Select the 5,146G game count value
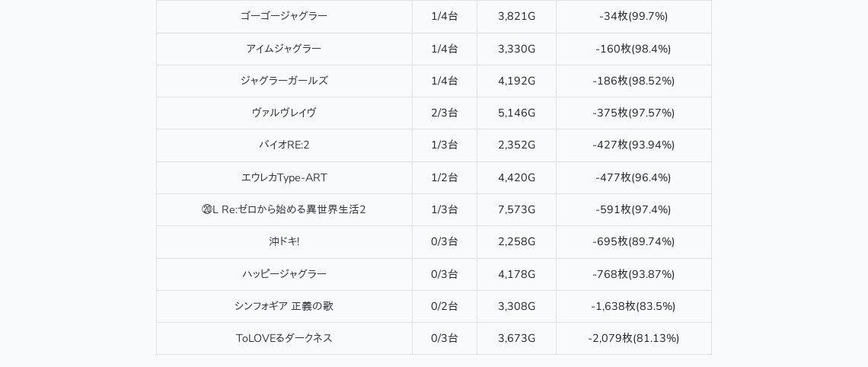 516,113
